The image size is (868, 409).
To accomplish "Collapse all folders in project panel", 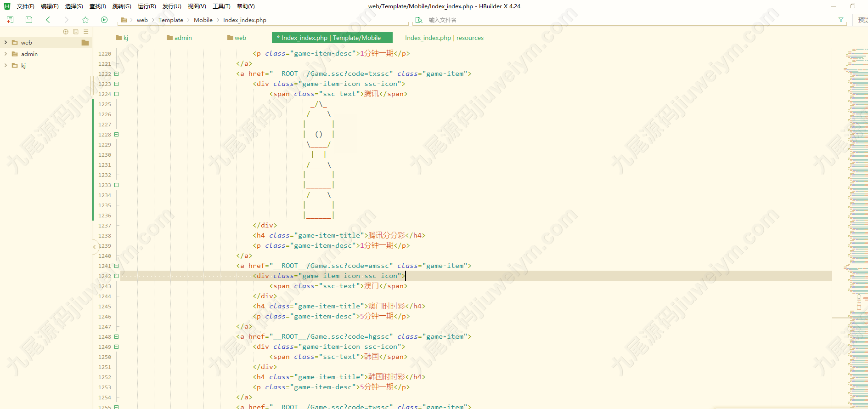I will (76, 32).
